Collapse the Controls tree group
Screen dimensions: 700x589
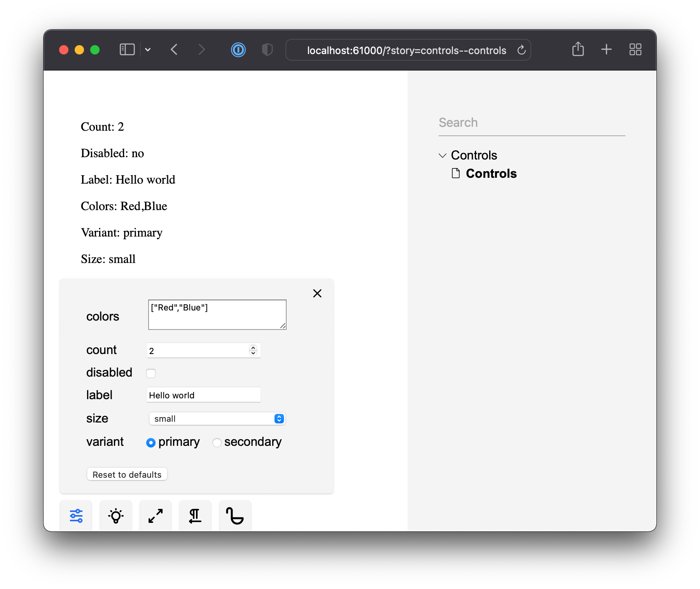coord(443,156)
